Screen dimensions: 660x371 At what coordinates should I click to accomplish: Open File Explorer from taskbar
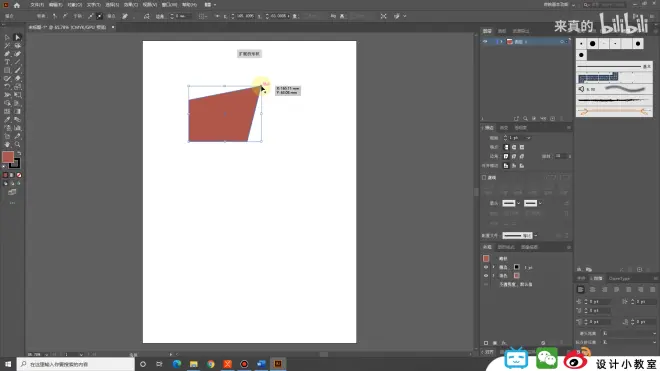pos(194,364)
